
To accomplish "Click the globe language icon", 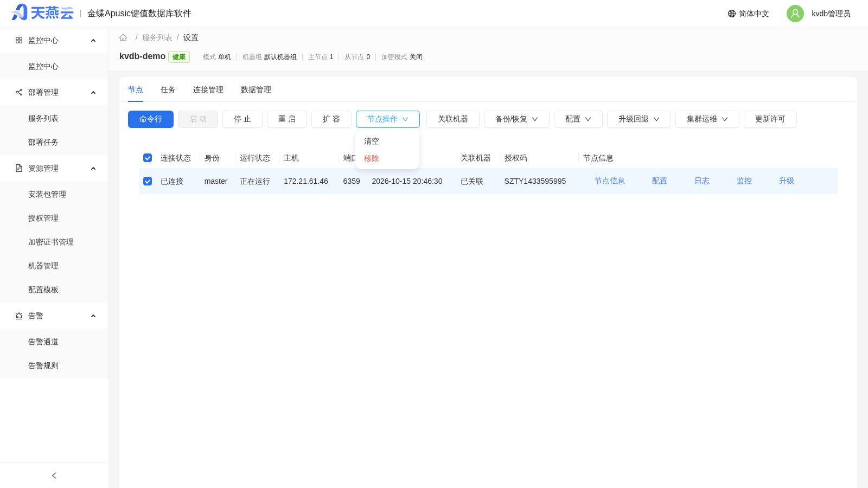I will pyautogui.click(x=732, y=14).
